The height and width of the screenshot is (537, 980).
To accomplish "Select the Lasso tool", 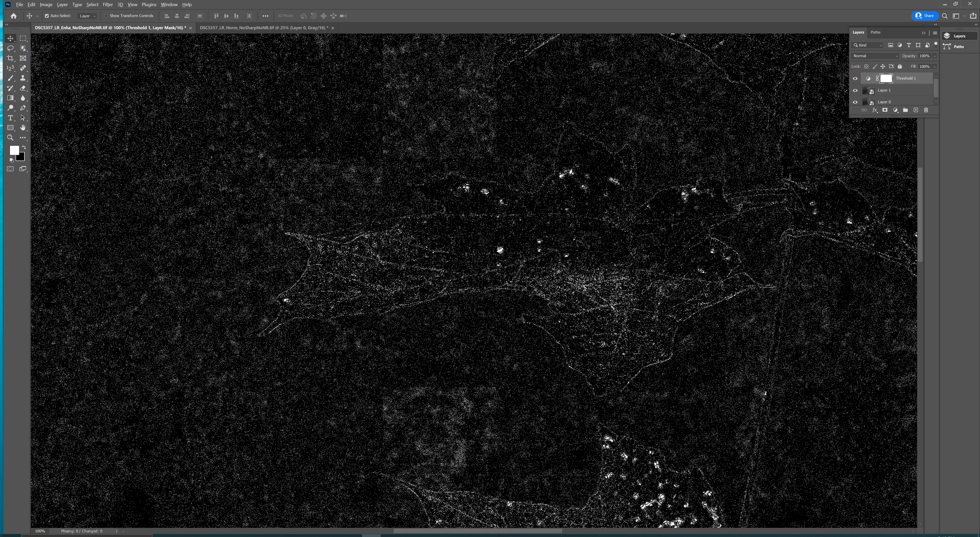I will tap(10, 48).
